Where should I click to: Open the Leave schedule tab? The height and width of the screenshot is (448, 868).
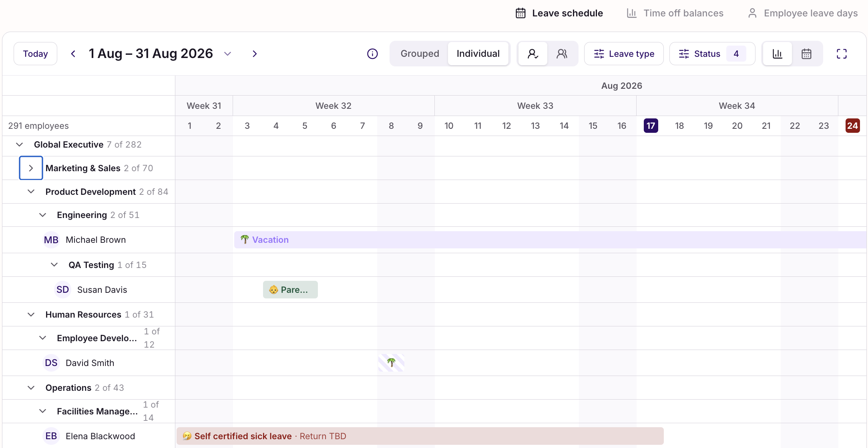click(559, 13)
